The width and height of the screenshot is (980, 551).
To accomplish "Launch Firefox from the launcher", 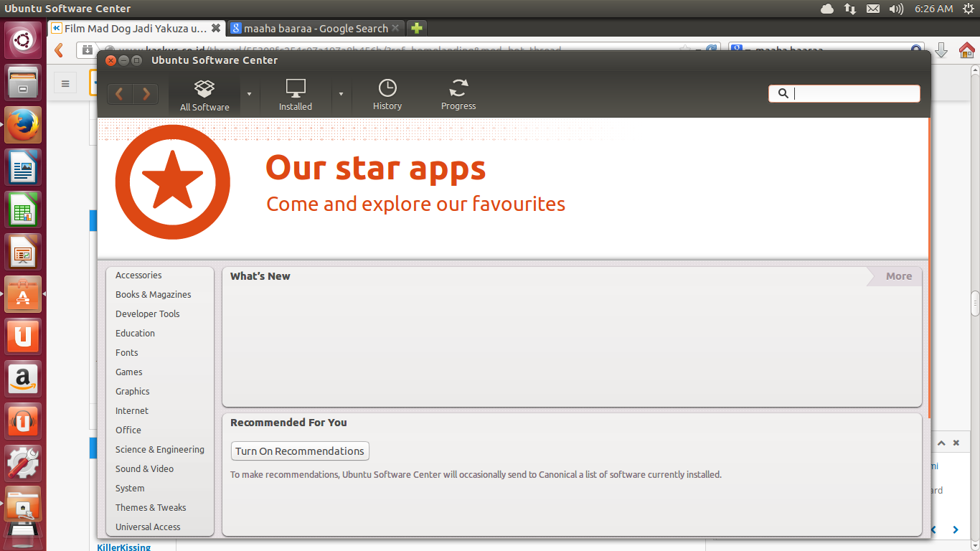I will (24, 125).
